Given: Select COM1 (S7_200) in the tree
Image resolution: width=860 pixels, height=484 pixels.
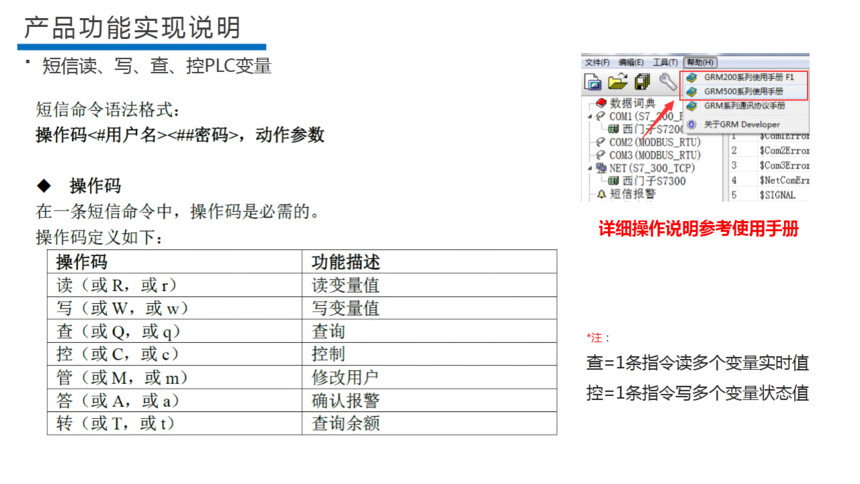Looking at the screenshot, I should [645, 116].
